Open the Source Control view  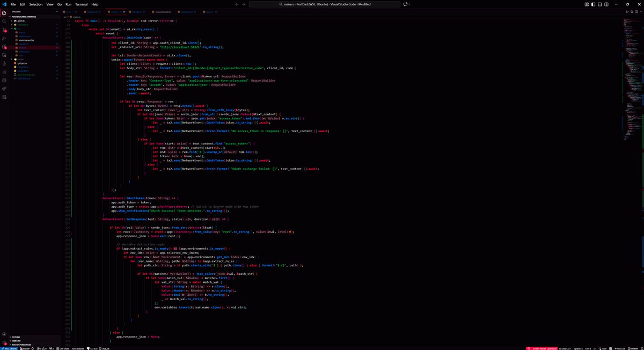coord(4,30)
